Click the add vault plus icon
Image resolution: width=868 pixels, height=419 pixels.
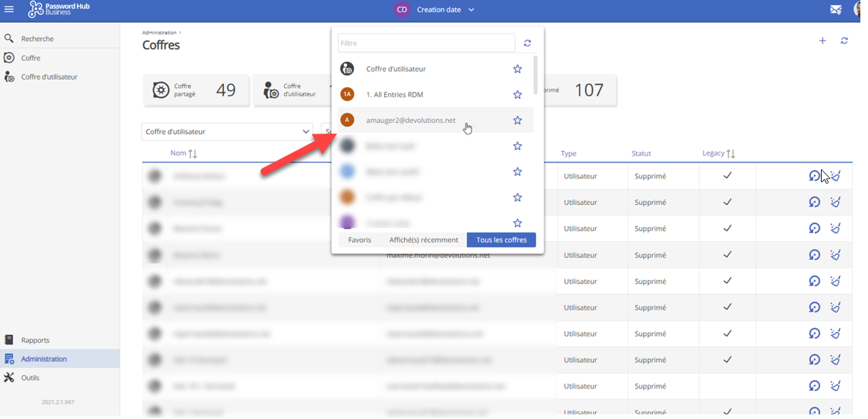point(822,41)
